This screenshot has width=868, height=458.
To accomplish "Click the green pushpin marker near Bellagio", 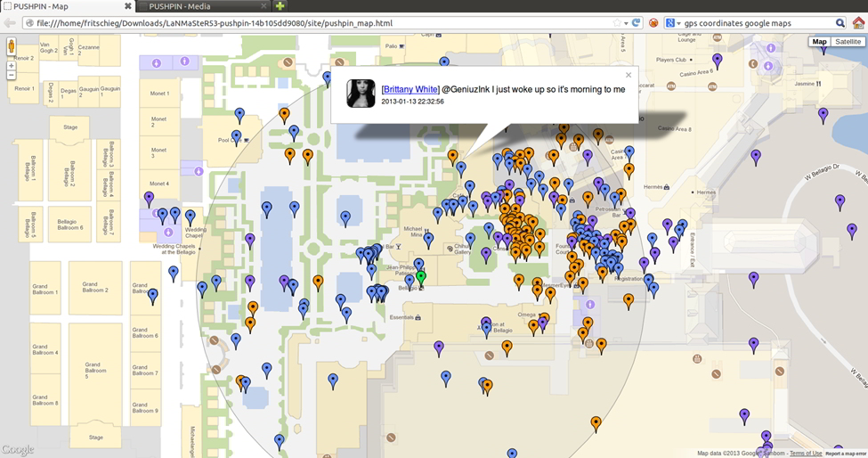I will point(421,278).
